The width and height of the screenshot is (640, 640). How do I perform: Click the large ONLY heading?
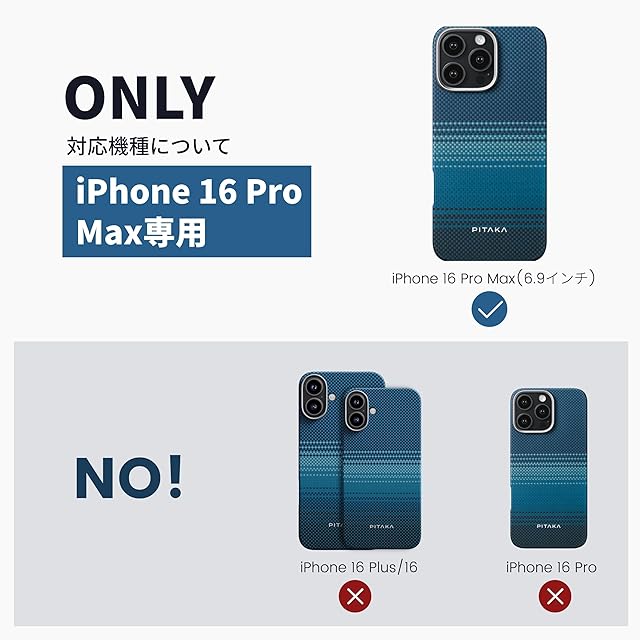pos(140,98)
